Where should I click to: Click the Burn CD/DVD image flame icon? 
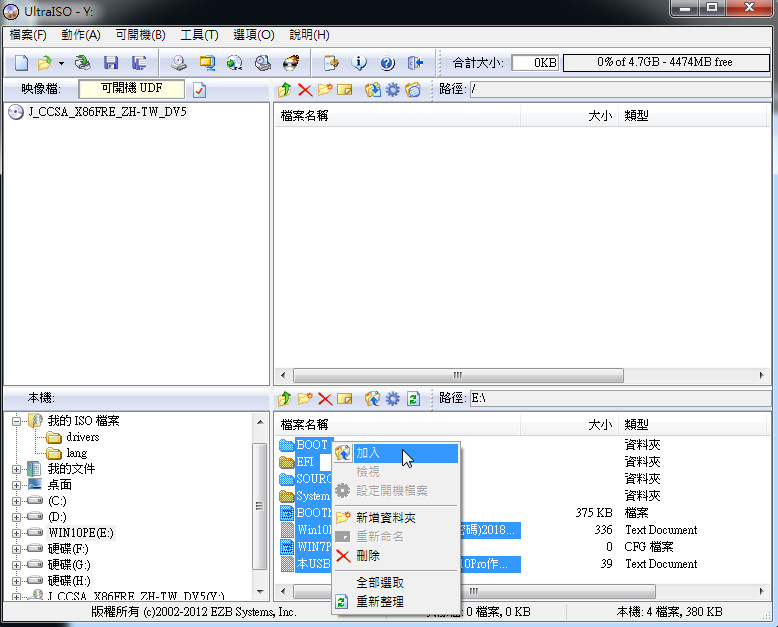pyautogui.click(x=291, y=63)
